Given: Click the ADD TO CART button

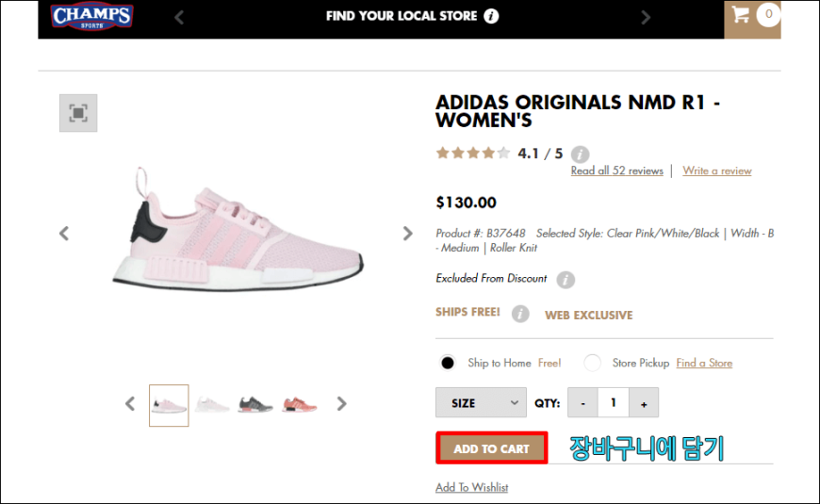Looking at the screenshot, I should click(492, 448).
